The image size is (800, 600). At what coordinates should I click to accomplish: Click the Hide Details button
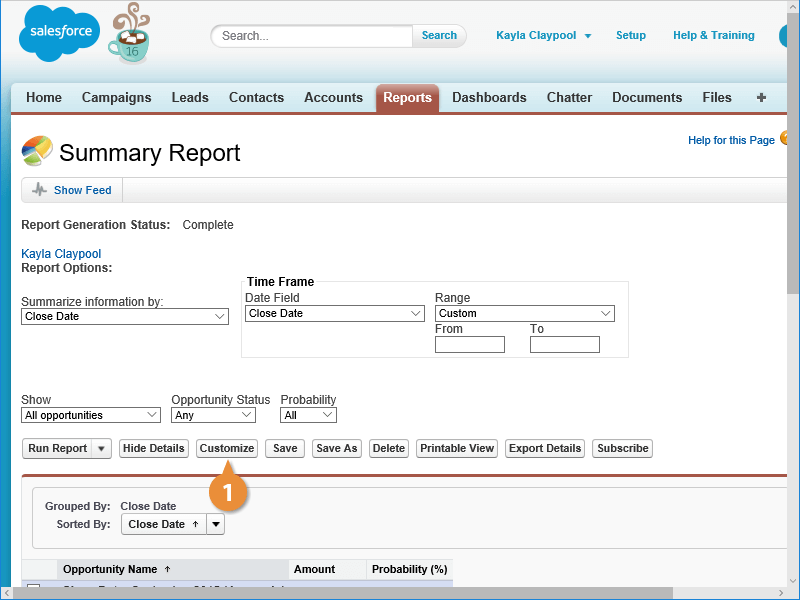point(154,448)
